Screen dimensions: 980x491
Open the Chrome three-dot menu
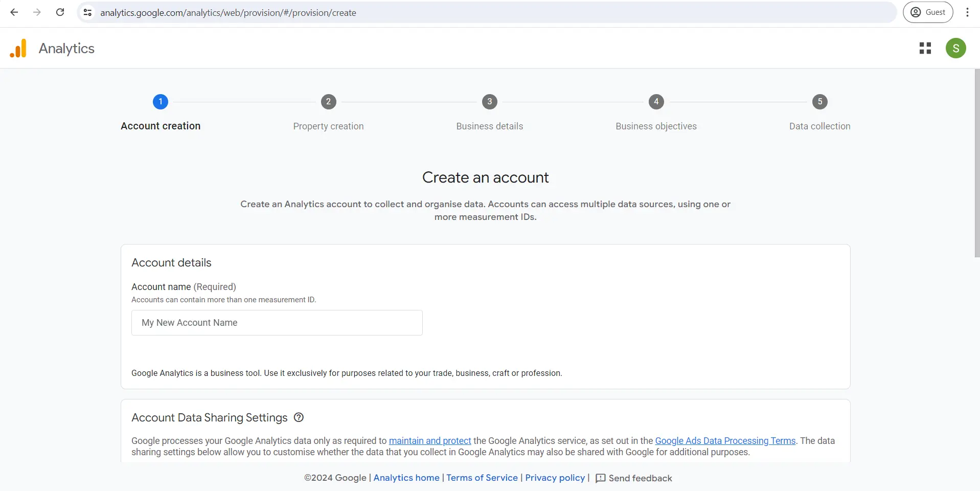pyautogui.click(x=967, y=12)
